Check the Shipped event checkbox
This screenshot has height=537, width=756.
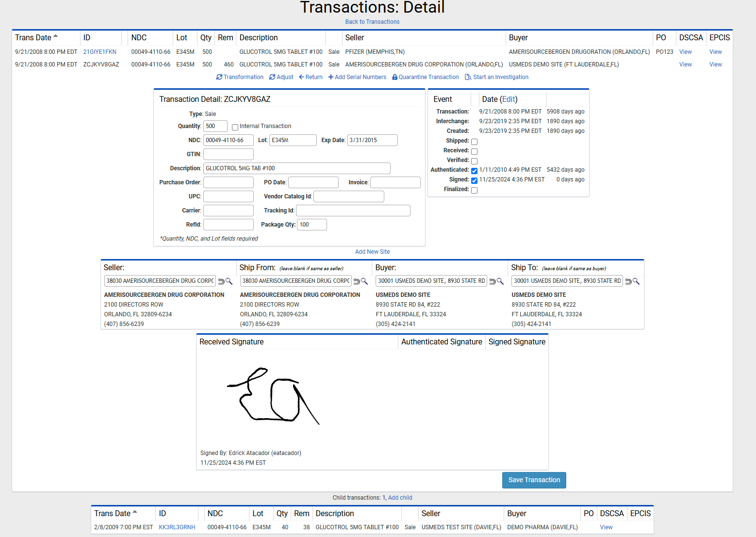click(x=474, y=142)
